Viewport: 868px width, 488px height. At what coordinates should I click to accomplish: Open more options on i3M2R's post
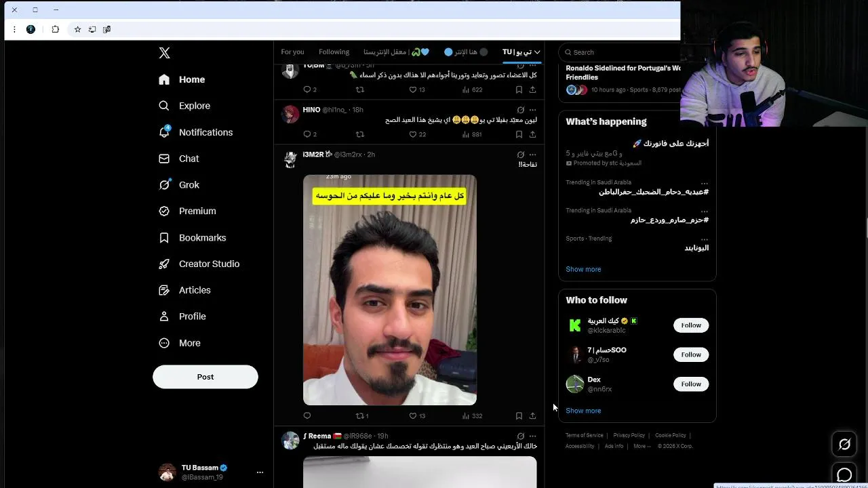(x=532, y=155)
